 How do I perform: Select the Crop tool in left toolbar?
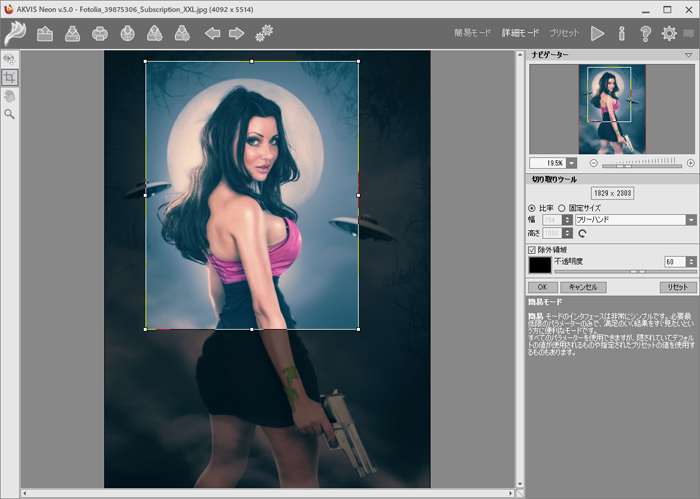tap(9, 78)
